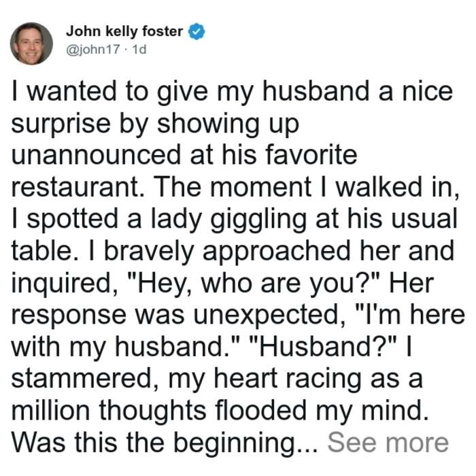Click the line 'I spotted a lady giggling'

[x=235, y=220]
